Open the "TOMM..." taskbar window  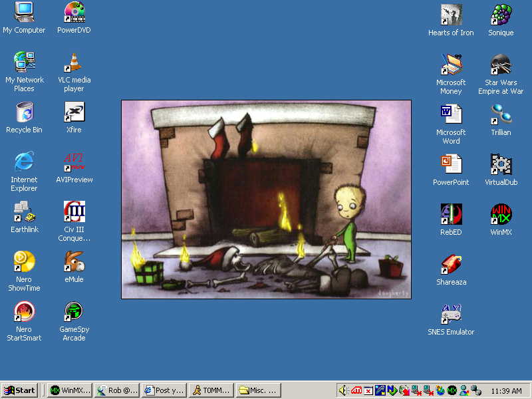pos(211,390)
